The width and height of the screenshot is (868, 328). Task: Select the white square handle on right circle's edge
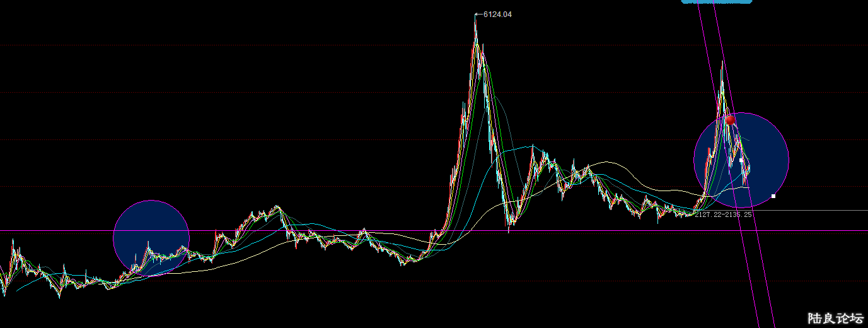click(773, 196)
